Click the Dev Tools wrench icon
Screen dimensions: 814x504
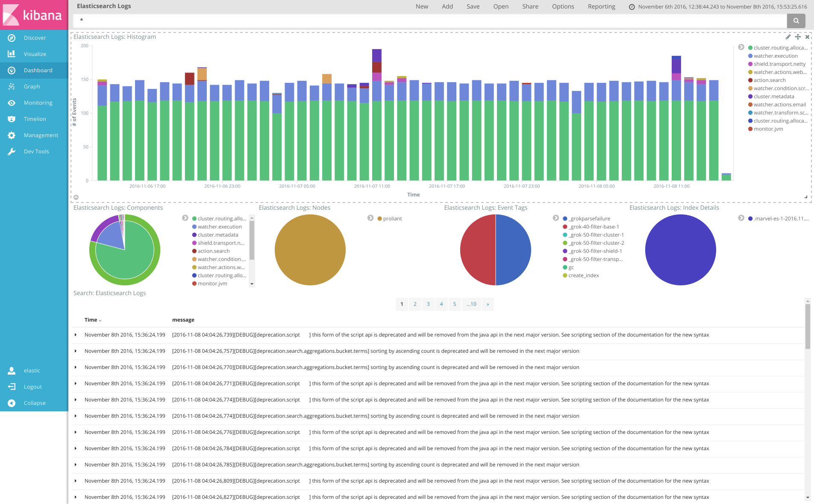click(12, 152)
